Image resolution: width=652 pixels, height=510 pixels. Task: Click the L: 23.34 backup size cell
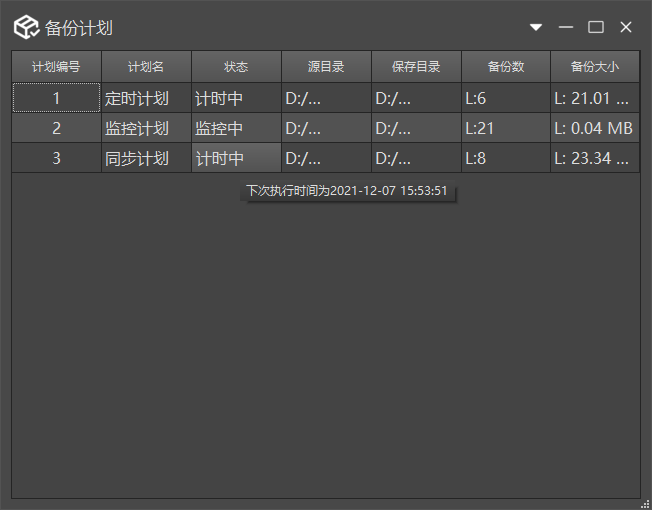click(595, 158)
